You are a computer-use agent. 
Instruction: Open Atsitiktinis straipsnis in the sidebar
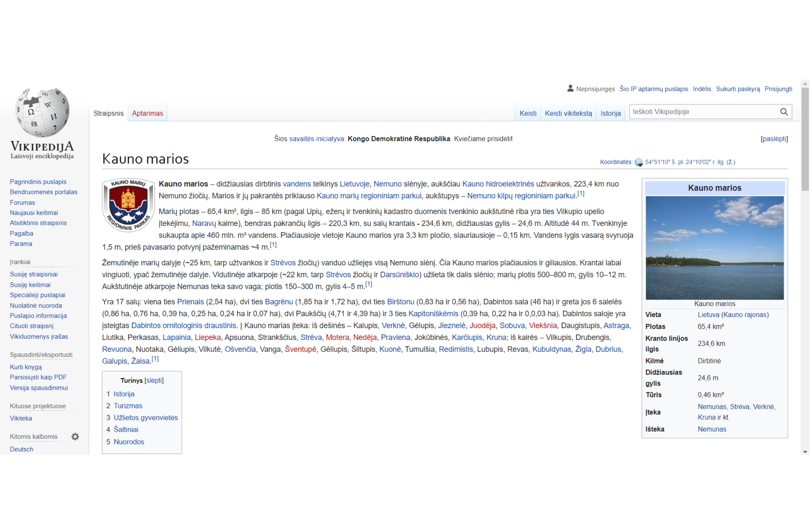[x=38, y=223]
